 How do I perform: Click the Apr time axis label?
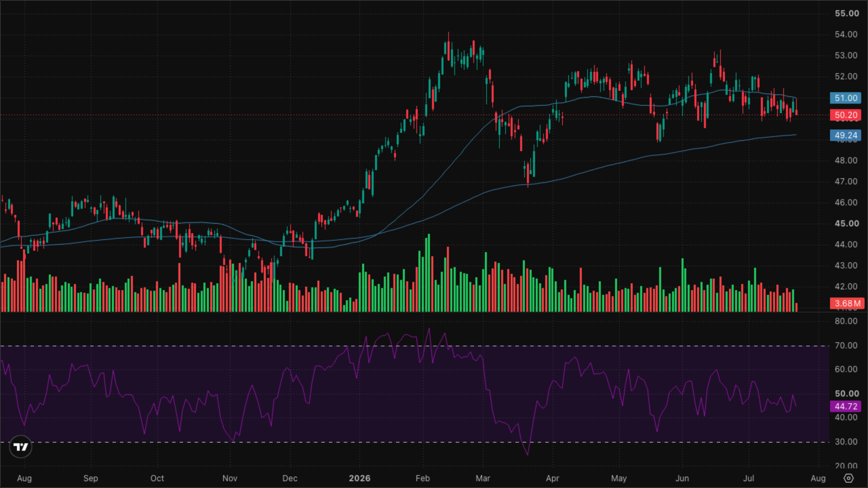tap(552, 479)
